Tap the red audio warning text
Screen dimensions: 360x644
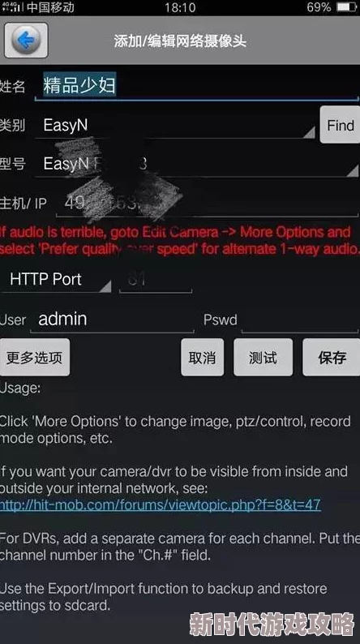pos(180,241)
